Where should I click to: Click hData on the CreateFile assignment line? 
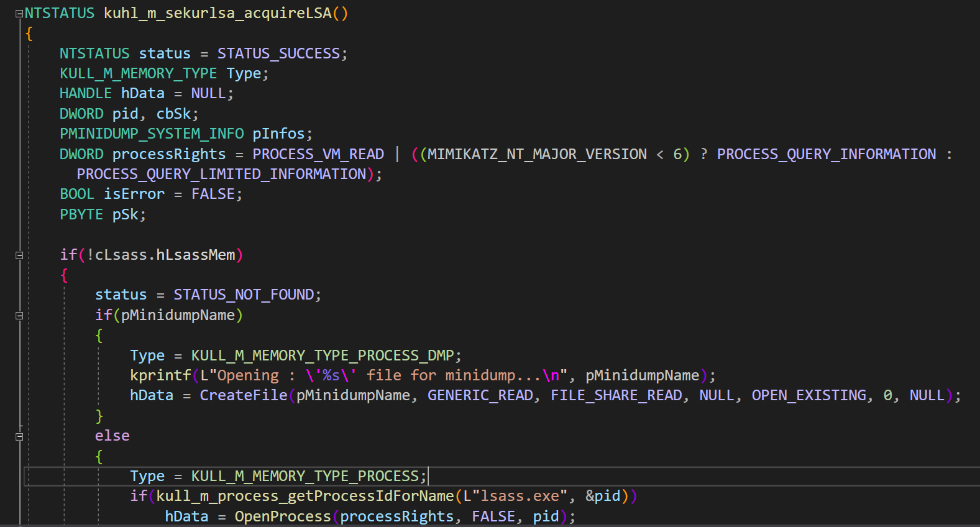[x=152, y=395]
